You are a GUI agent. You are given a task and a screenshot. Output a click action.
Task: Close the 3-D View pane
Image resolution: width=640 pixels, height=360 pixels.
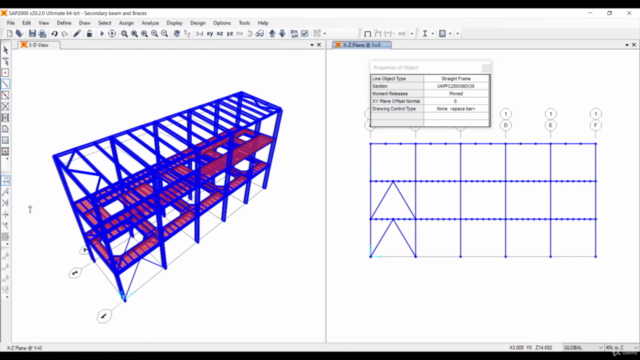click(x=319, y=45)
